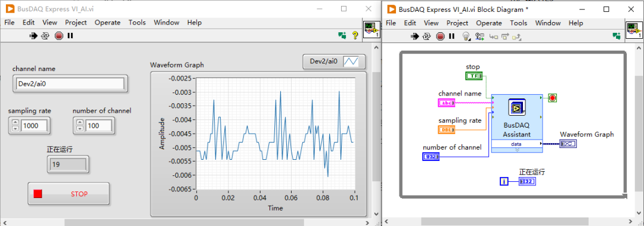Click the front panel VI connector icon

371,30
